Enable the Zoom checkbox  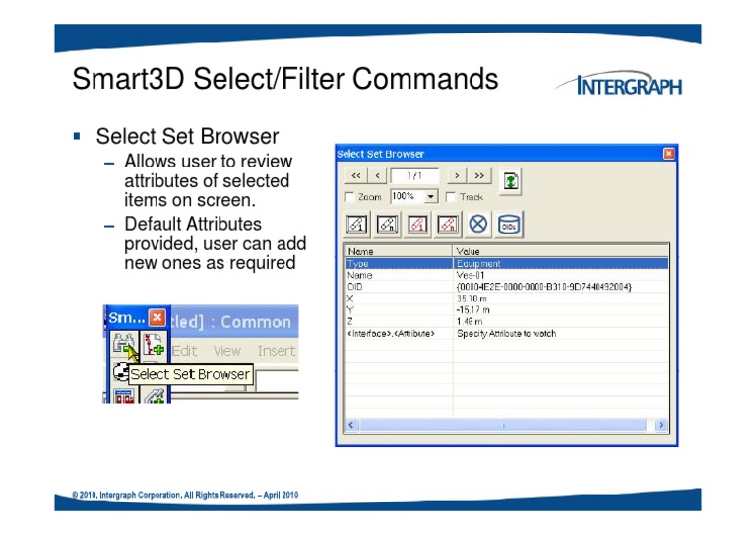[x=349, y=197]
